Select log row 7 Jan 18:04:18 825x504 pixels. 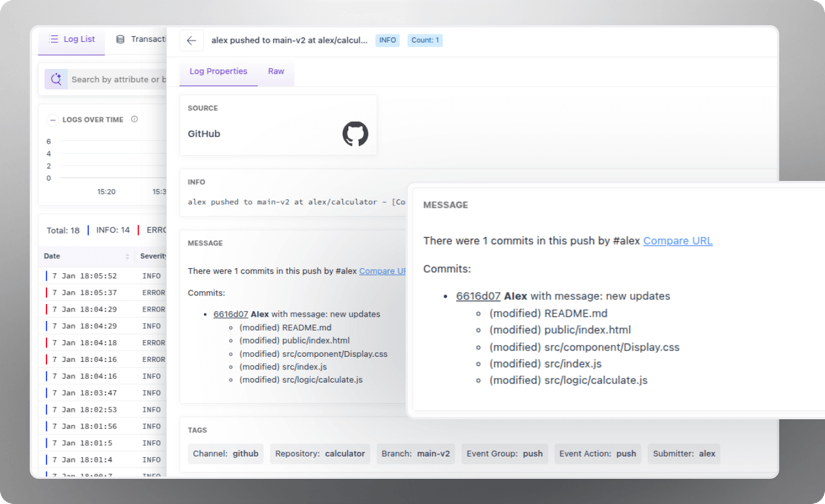click(103, 342)
